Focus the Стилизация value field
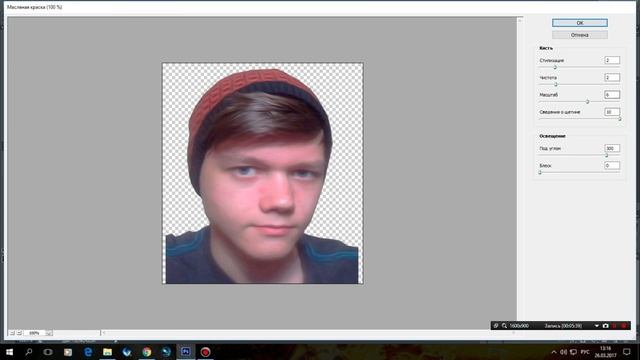The height and width of the screenshot is (360, 640). tap(612, 60)
